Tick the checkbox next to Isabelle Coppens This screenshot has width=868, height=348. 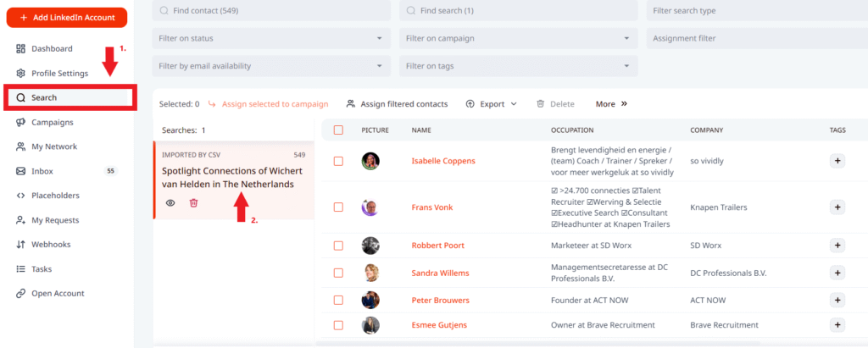[x=338, y=161]
